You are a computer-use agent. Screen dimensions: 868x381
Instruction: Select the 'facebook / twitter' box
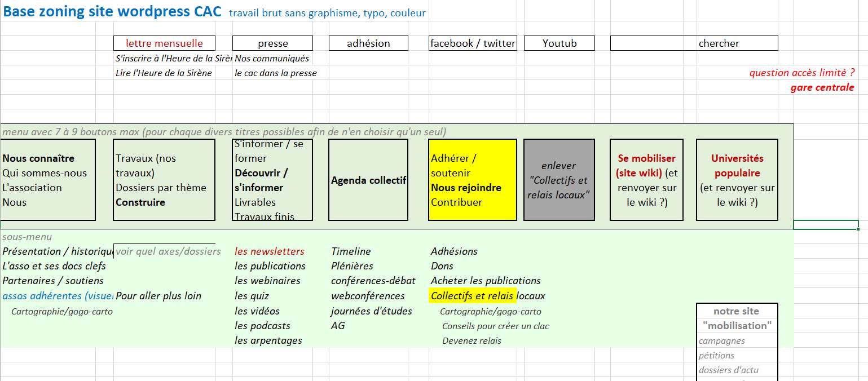(x=473, y=43)
